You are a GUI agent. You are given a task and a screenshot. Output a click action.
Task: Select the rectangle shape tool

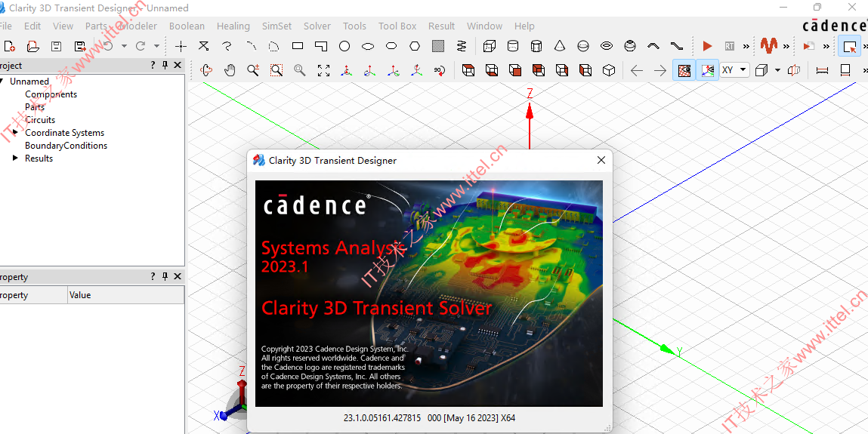pyautogui.click(x=298, y=47)
